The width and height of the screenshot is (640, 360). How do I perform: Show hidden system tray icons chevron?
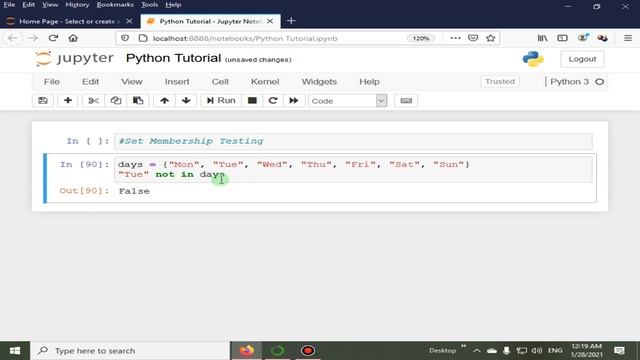click(477, 351)
